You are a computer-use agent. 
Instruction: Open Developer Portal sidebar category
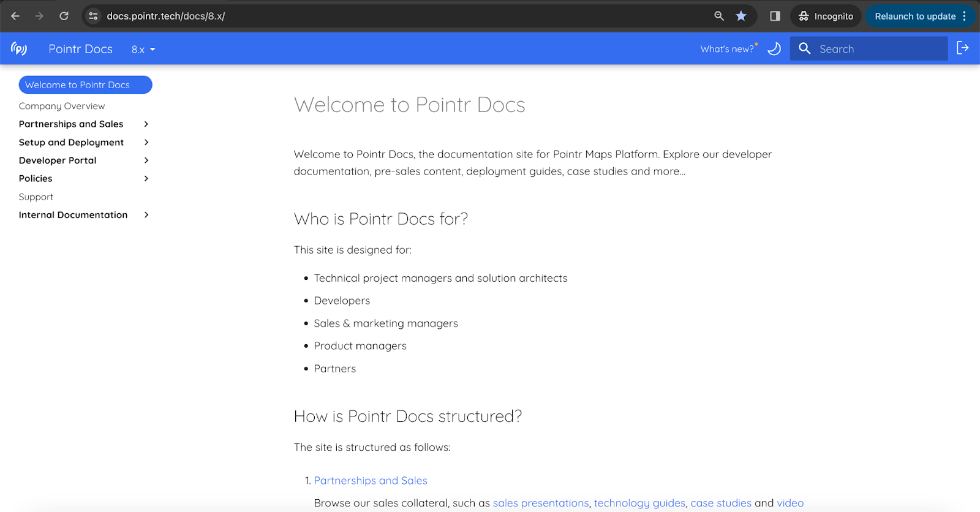tap(58, 160)
